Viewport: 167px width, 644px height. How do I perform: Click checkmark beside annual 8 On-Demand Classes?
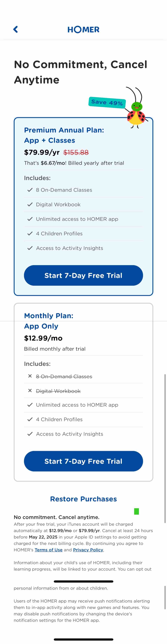click(x=30, y=190)
